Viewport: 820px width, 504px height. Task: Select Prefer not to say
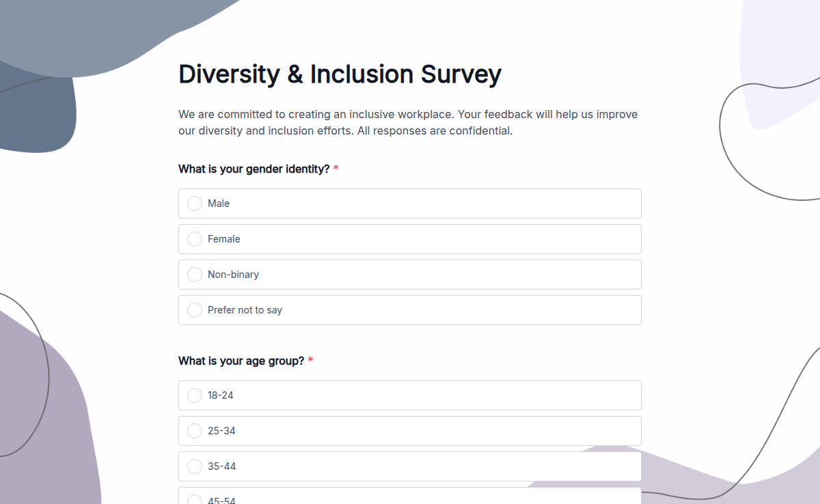tap(195, 309)
